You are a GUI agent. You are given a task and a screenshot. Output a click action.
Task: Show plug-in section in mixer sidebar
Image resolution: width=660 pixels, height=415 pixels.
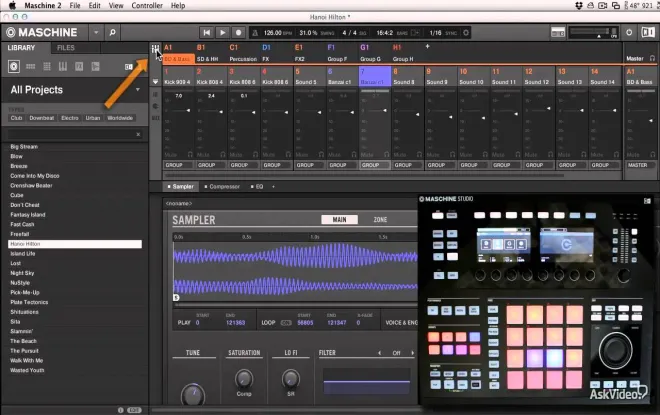click(x=155, y=106)
